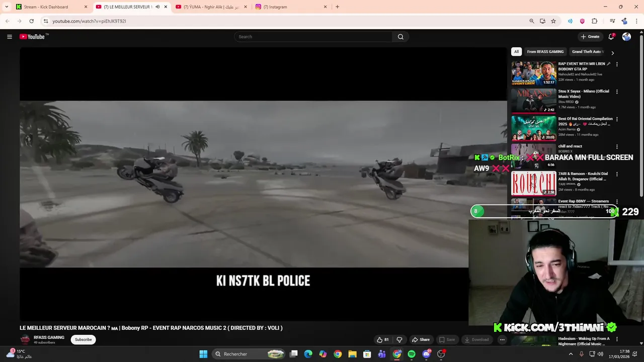This screenshot has width=644, height=362.
Task: Bookmark this page with the star icon
Action: click(553, 21)
